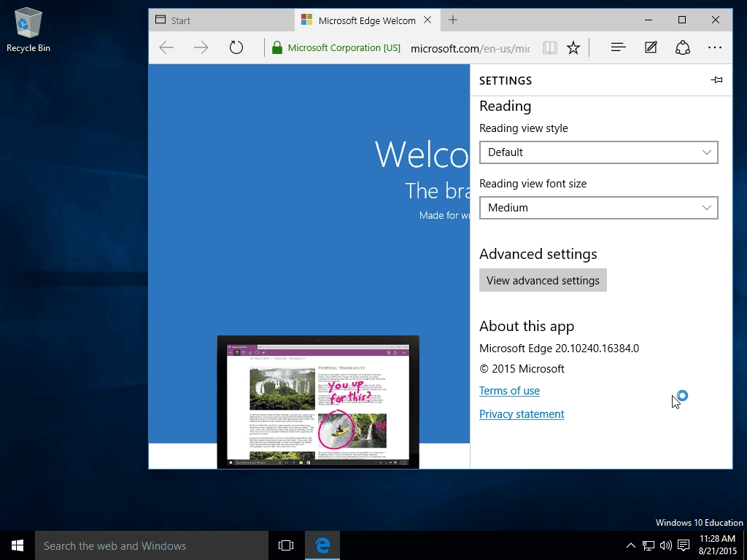Click the Search the web and Windows box
The height and width of the screenshot is (560, 747).
[152, 545]
